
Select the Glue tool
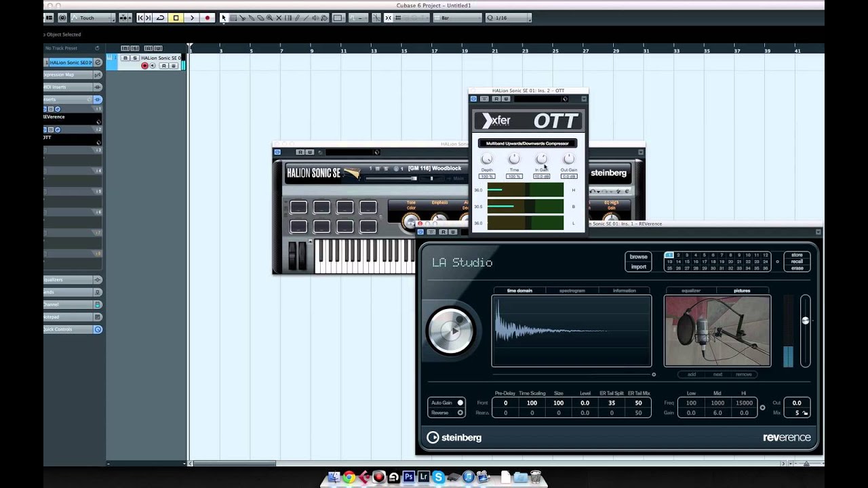point(252,18)
